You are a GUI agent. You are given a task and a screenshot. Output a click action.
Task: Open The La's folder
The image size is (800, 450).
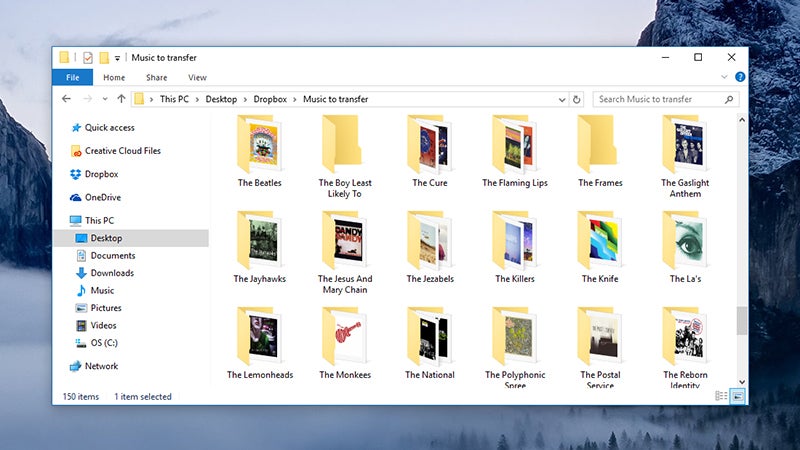pyautogui.click(x=685, y=247)
